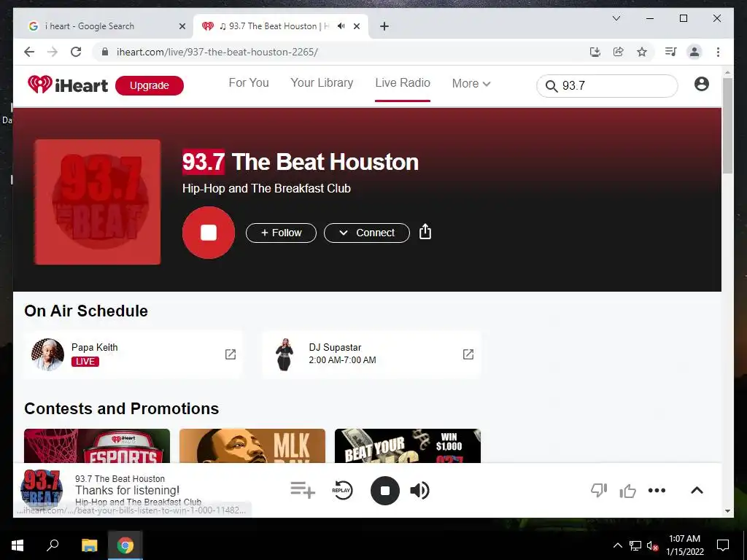Open the For You tab

coord(249,83)
